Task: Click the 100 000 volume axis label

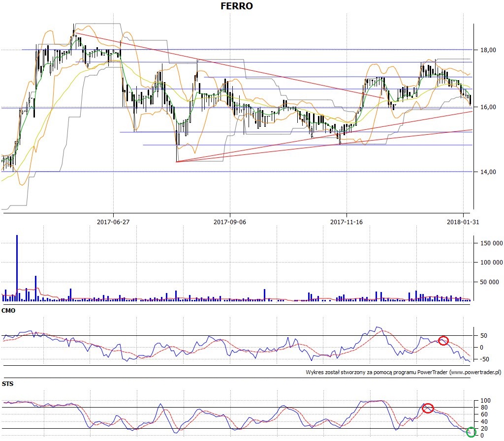Action: point(492,263)
